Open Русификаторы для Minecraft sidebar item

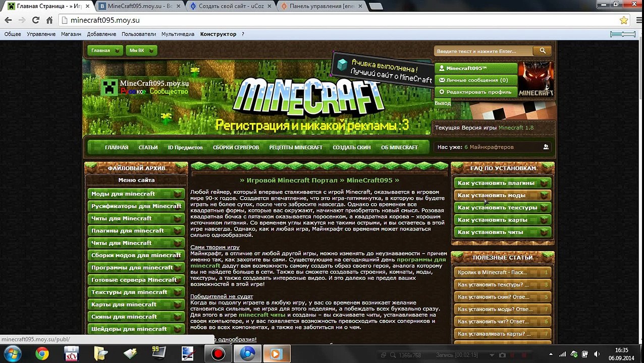click(136, 206)
